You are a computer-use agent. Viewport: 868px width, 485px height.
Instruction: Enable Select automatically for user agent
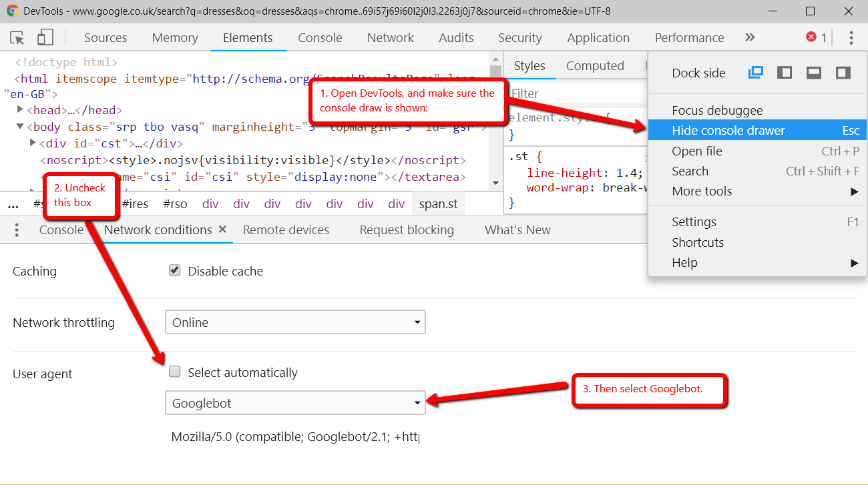[174, 372]
